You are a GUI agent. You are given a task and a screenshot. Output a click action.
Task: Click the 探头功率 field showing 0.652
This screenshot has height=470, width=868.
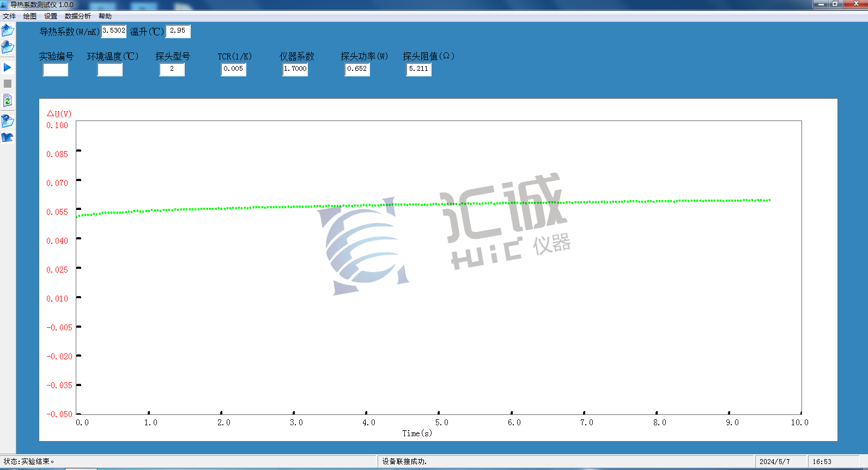coord(357,69)
